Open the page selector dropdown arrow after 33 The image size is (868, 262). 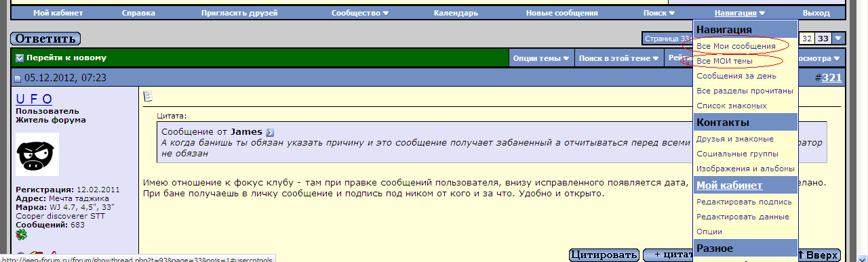coord(839,39)
